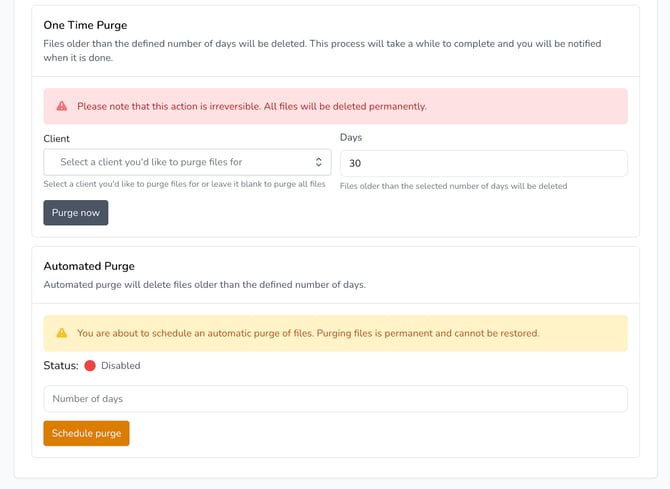Focus the Number of days input
This screenshot has height=489, width=670.
(335, 399)
